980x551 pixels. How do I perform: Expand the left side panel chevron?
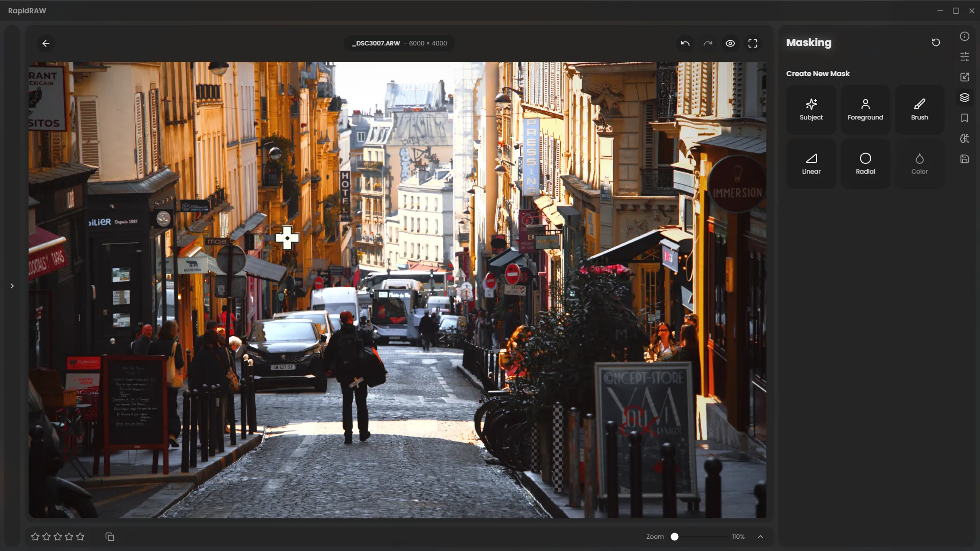coord(12,286)
